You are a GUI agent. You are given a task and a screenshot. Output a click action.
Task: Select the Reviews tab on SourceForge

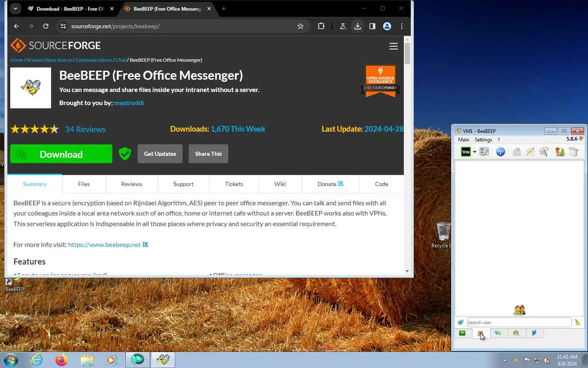pyautogui.click(x=131, y=184)
